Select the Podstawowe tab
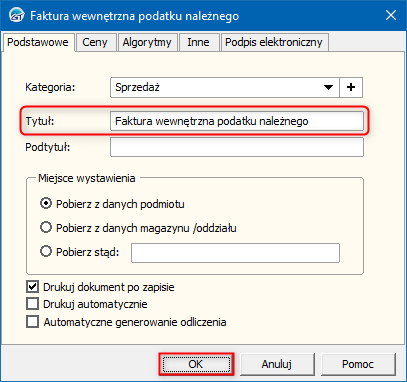The image size is (407, 382). pyautogui.click(x=38, y=42)
